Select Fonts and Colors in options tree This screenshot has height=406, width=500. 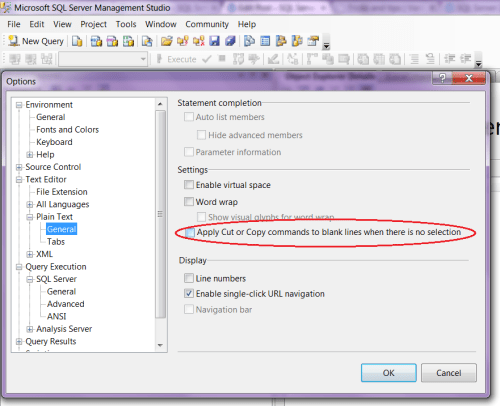coord(67,129)
